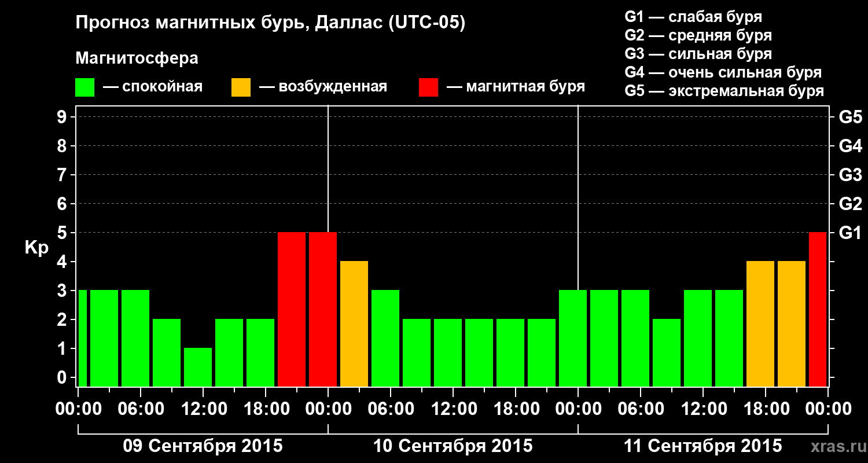The width and height of the screenshot is (868, 463).
Task: Click the first orange bar on 11 Сентября
Action: [x=760, y=324]
